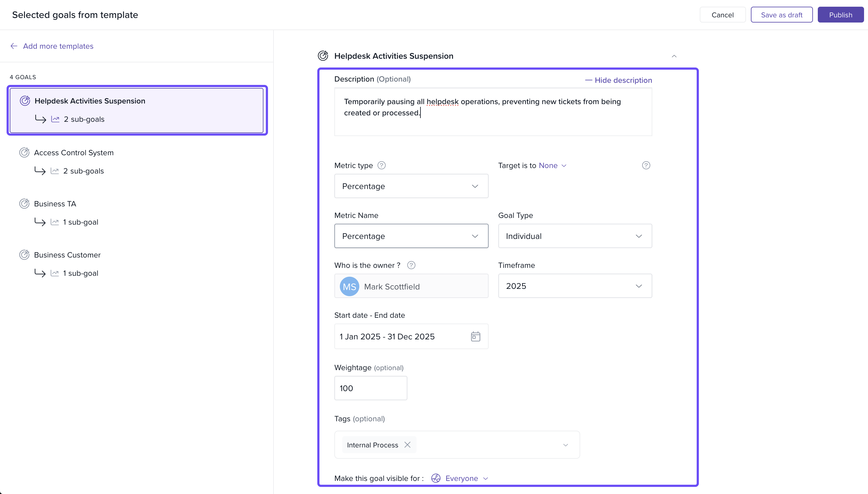This screenshot has width=868, height=494.
Task: Click the Publish button
Action: point(840,15)
